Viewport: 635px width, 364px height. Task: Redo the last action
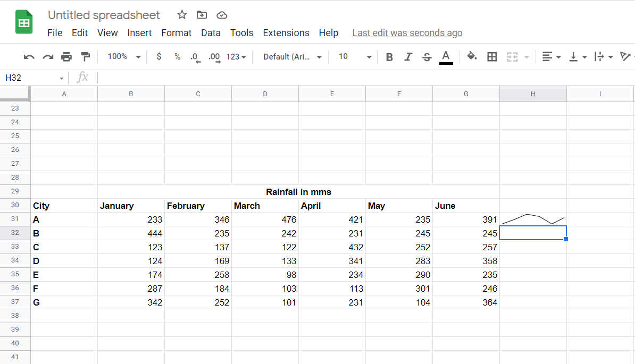(x=48, y=57)
